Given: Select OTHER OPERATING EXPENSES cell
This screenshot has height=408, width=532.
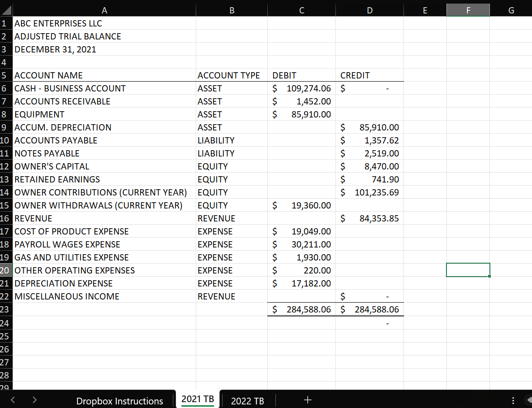Looking at the screenshot, I should click(x=104, y=270).
